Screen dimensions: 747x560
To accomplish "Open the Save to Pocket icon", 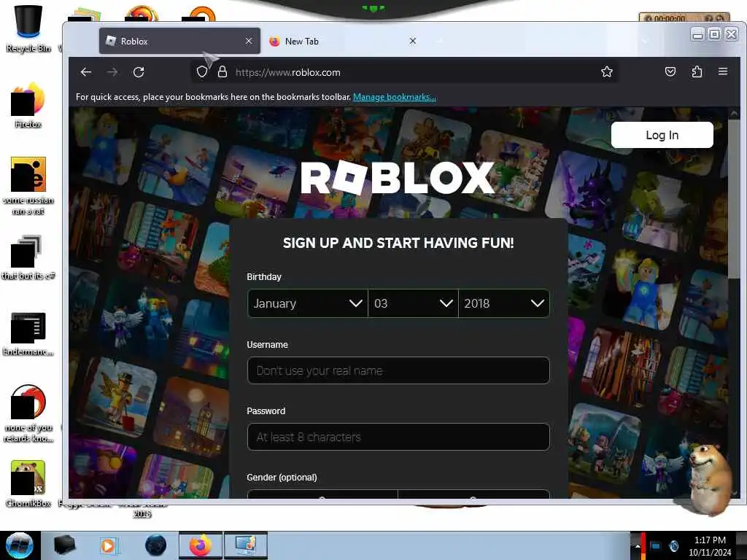I will point(670,72).
